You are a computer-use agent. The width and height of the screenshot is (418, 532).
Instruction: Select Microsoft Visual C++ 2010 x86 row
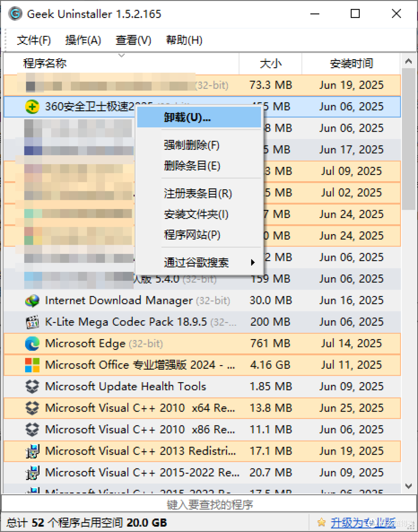[x=202, y=429]
